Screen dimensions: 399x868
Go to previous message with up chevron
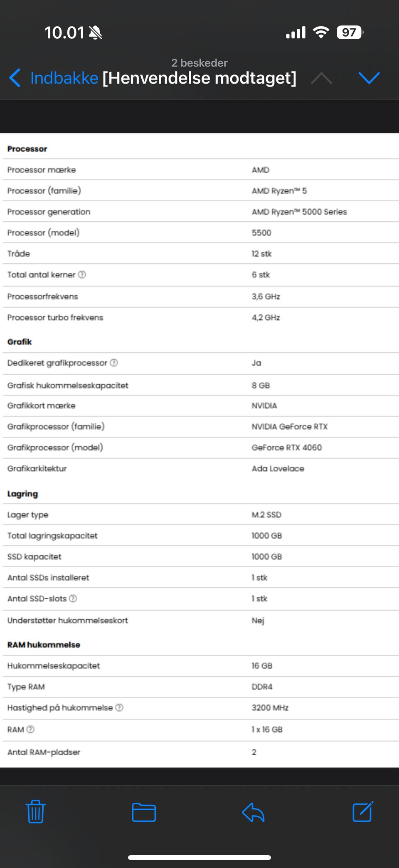321,78
